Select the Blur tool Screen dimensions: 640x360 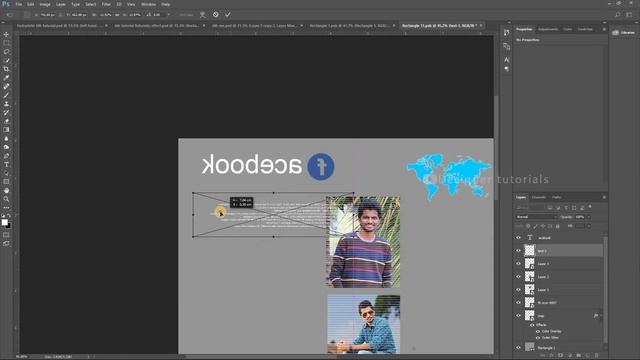[6, 138]
